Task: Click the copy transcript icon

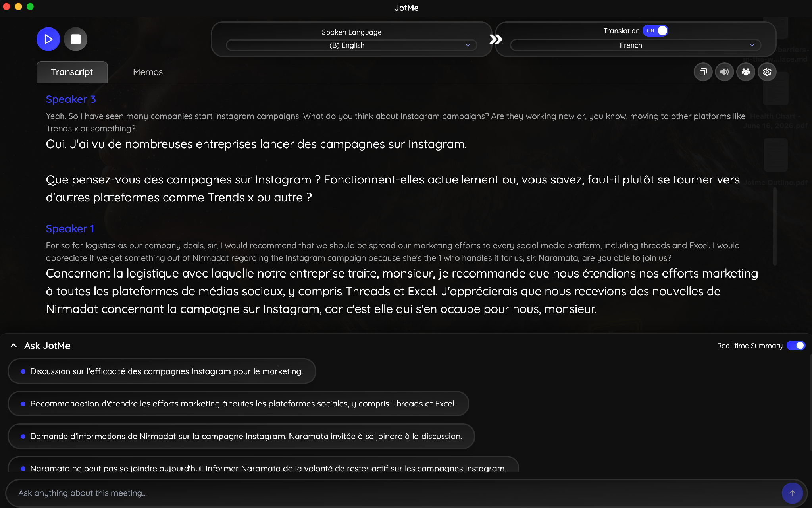Action: 703,72
